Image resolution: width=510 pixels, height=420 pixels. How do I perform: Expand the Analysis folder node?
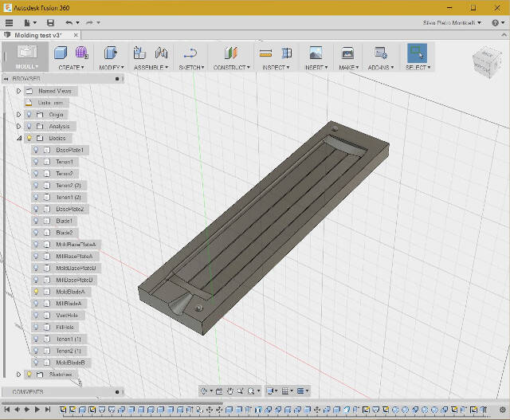[18, 126]
